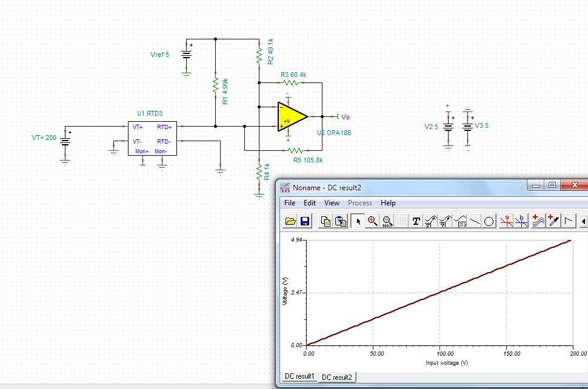
Task: Choose the circle drawing tool
Action: pos(489,222)
